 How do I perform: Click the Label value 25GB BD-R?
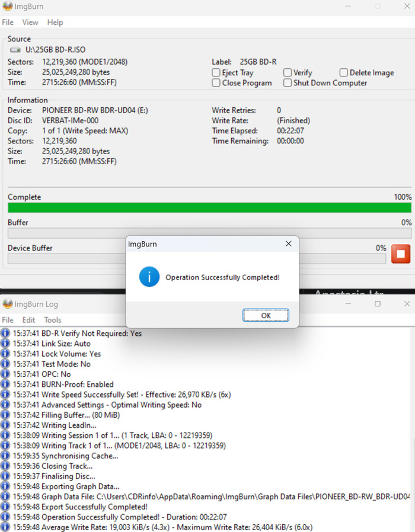click(x=258, y=62)
